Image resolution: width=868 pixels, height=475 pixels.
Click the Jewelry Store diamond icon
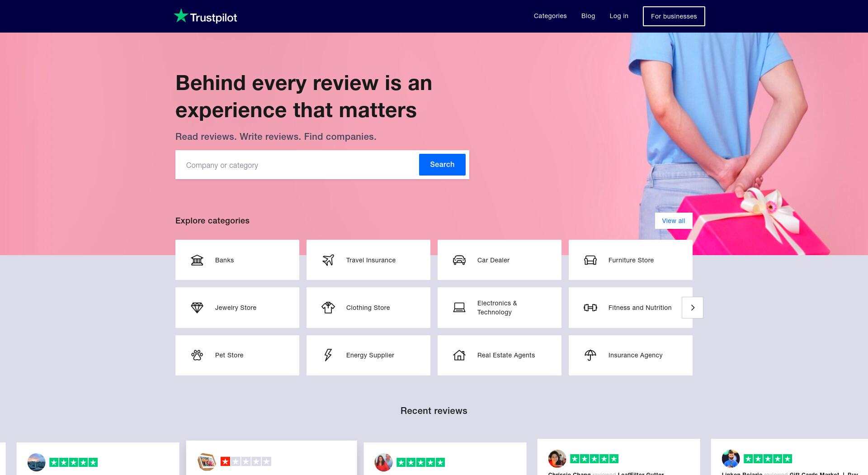click(197, 308)
